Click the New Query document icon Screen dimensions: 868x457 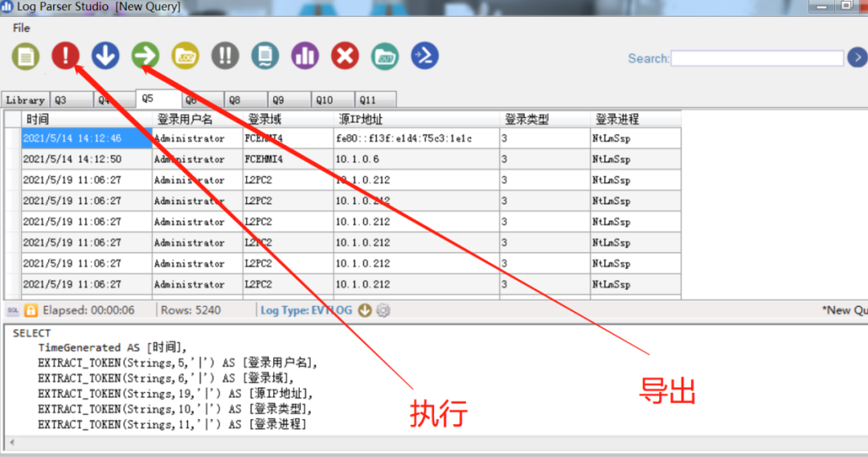[26, 55]
